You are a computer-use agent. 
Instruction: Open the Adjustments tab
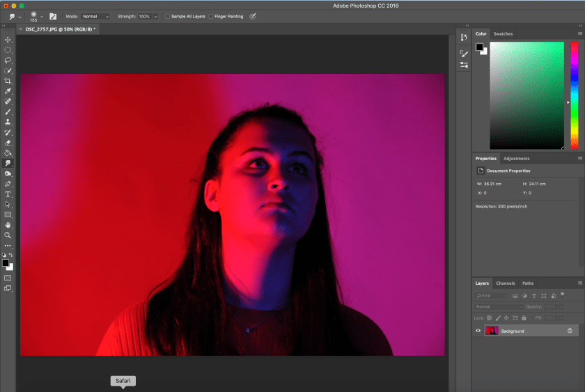pyautogui.click(x=516, y=159)
